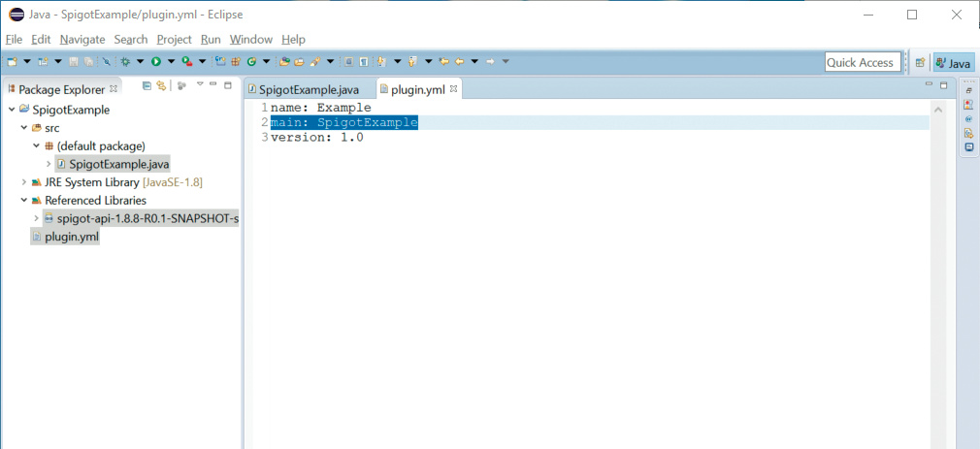980x449 pixels.
Task: Click the Save All icon
Action: pyautogui.click(x=88, y=62)
